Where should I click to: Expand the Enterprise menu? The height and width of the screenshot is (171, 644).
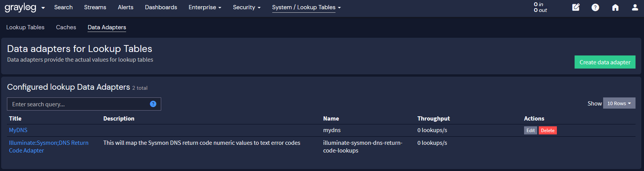(205, 7)
